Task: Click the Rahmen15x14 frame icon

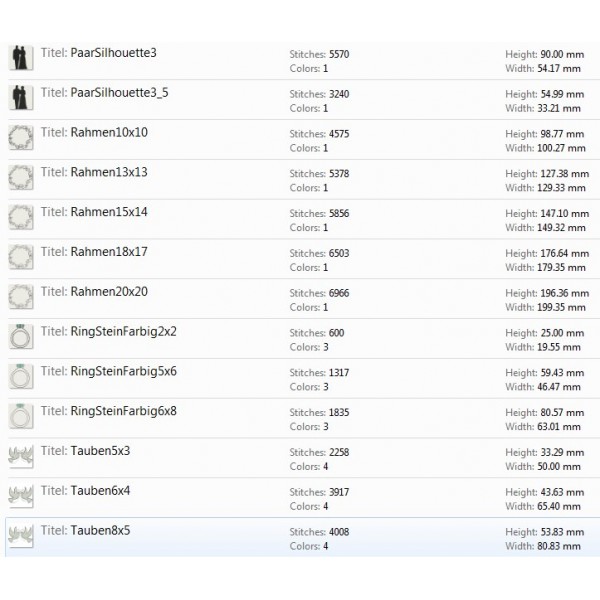Action: tap(20, 218)
